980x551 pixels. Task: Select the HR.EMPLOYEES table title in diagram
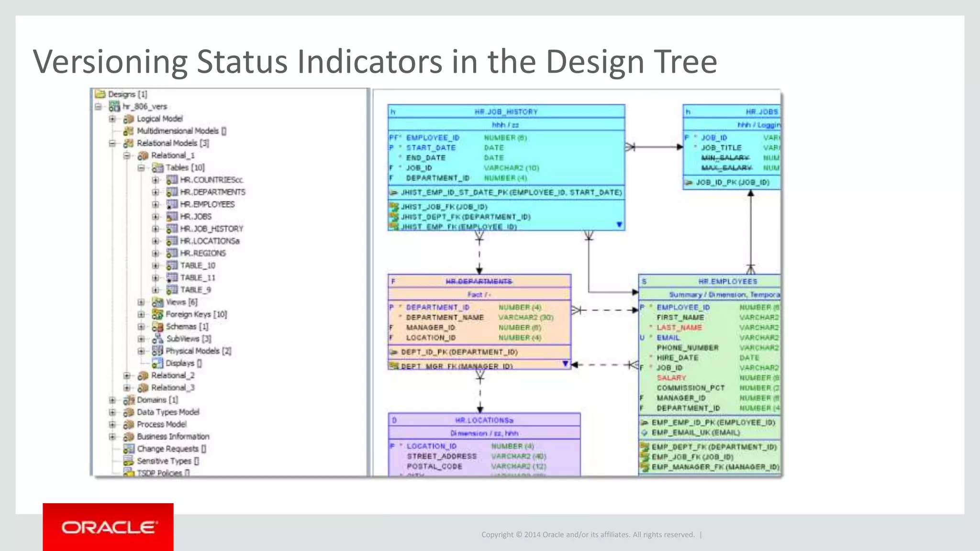click(x=728, y=281)
